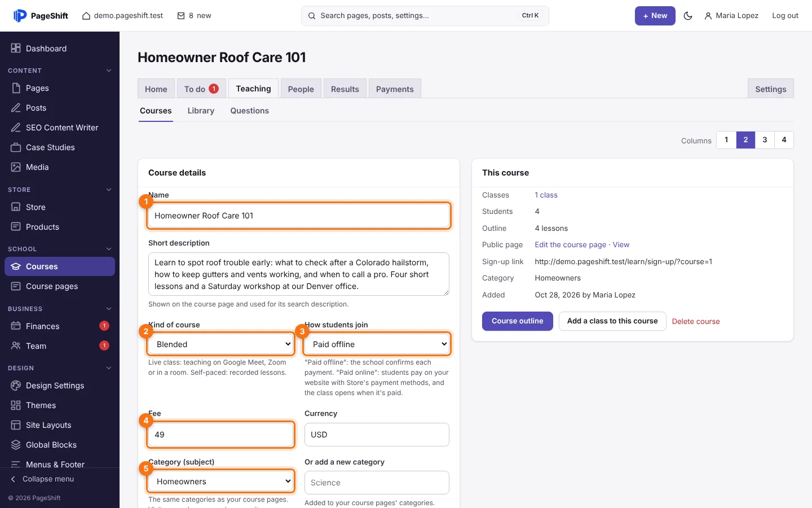Switch layout to 4 columns
Viewport: 812px width, 508px height.
tap(784, 140)
